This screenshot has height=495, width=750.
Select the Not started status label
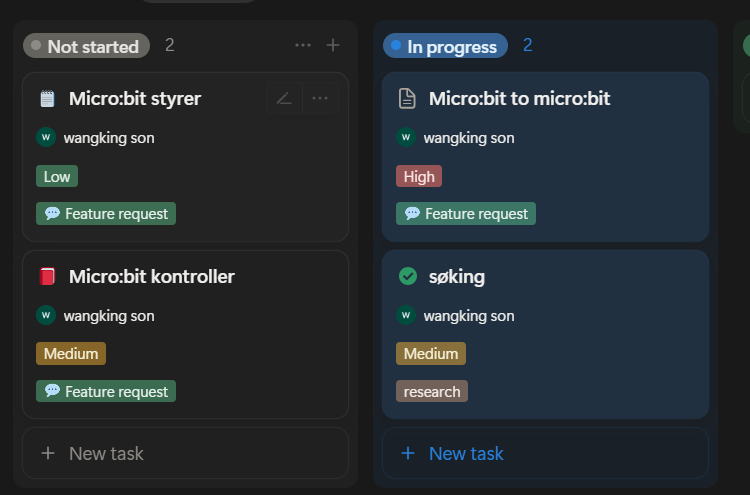86,46
